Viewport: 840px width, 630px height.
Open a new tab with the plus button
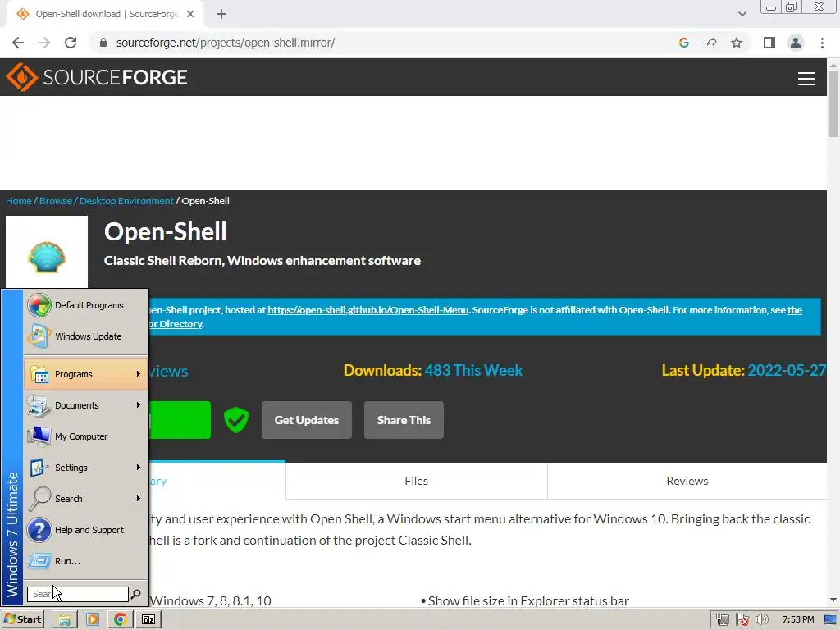coord(221,14)
